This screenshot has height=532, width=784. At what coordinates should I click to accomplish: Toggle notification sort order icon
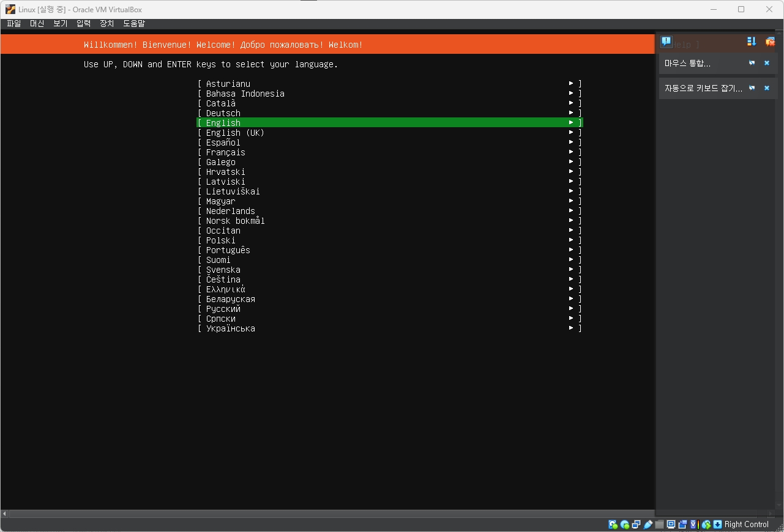[752, 42]
